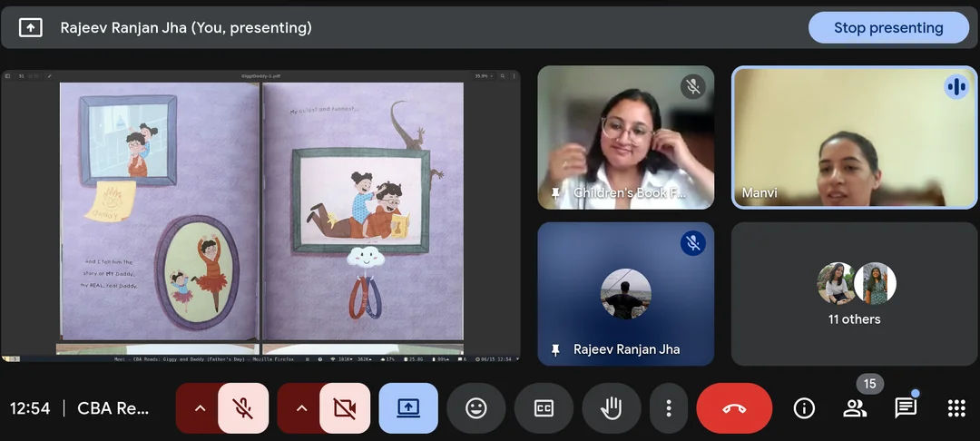980x441 pixels.
Task: Open the PDF zoom percentage dropdown
Action: click(484, 76)
